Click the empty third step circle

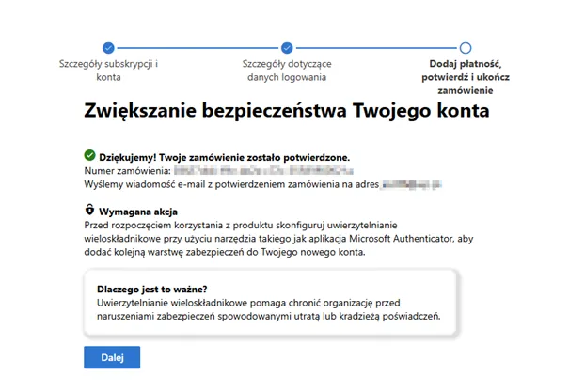tap(465, 47)
